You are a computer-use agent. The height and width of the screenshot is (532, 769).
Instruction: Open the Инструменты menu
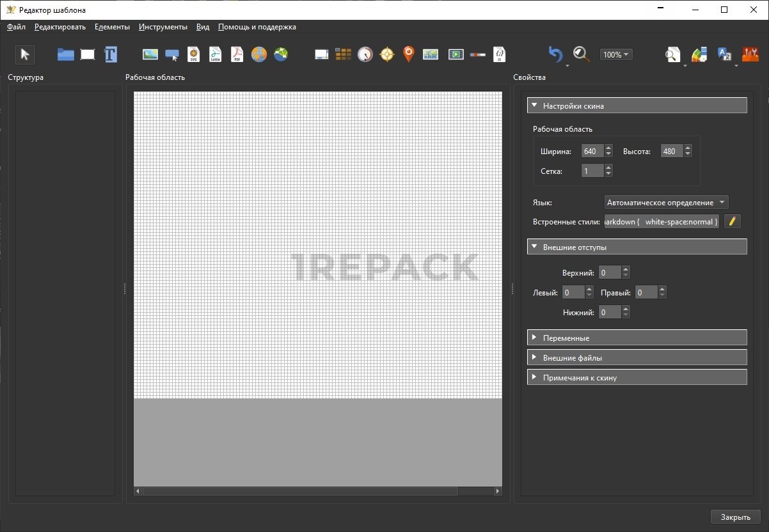(163, 27)
